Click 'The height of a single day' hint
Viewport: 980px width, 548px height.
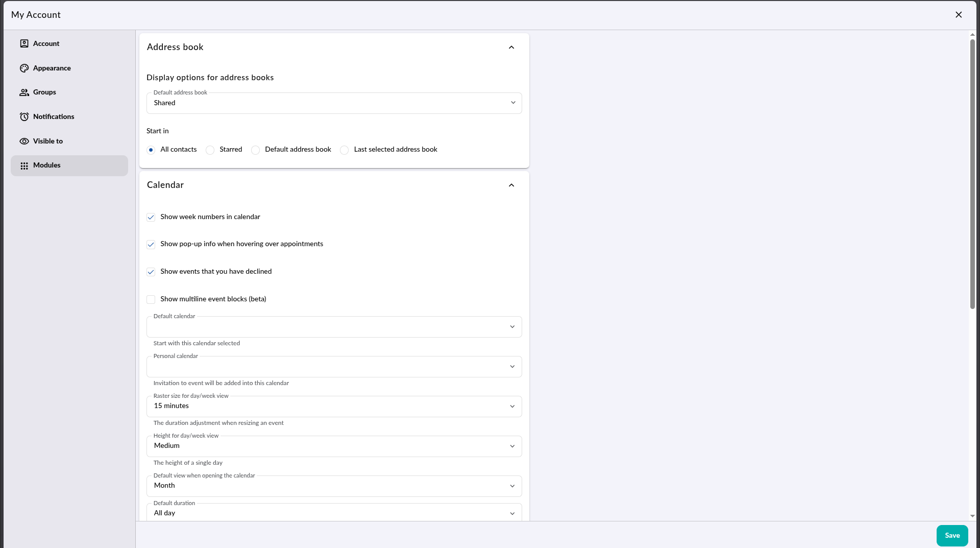[x=188, y=463]
